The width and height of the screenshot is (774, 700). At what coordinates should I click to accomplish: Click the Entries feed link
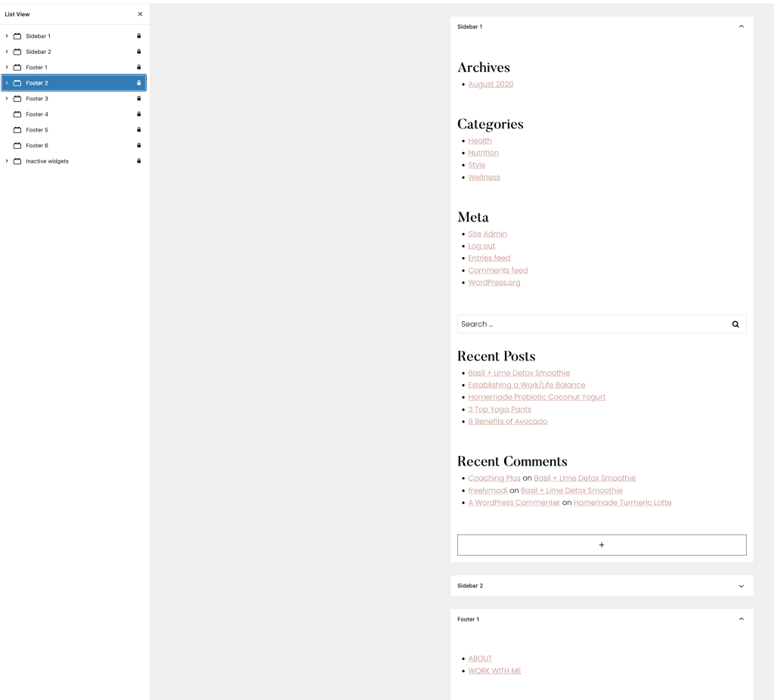(489, 259)
